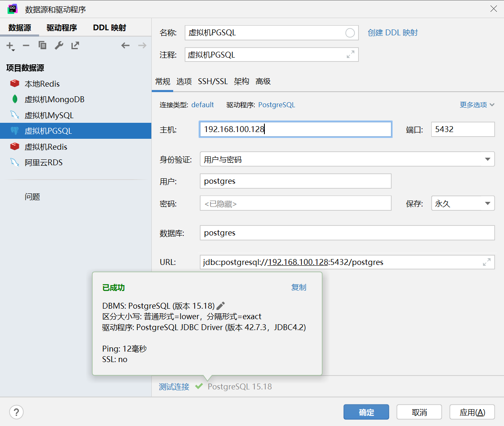Duplicate the data source using the copy icon
The image size is (504, 426).
click(42, 46)
